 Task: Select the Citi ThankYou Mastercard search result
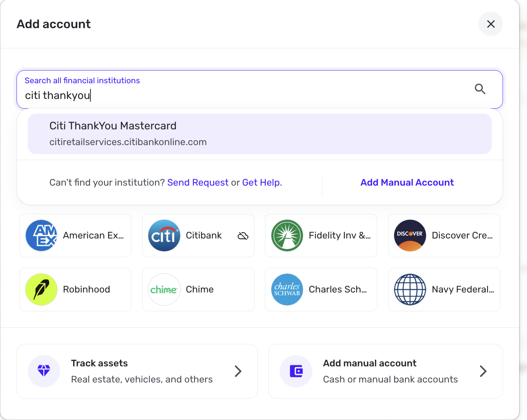(259, 134)
